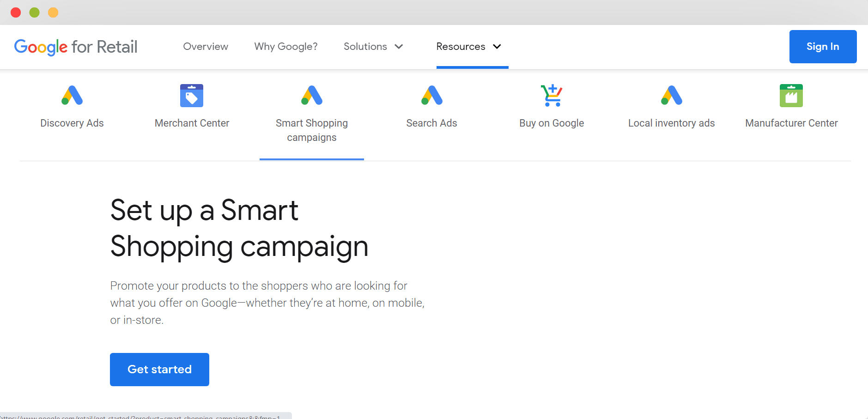The height and width of the screenshot is (419, 868).
Task: Select the Smart Shopping campaigns tab label
Action: tap(312, 130)
